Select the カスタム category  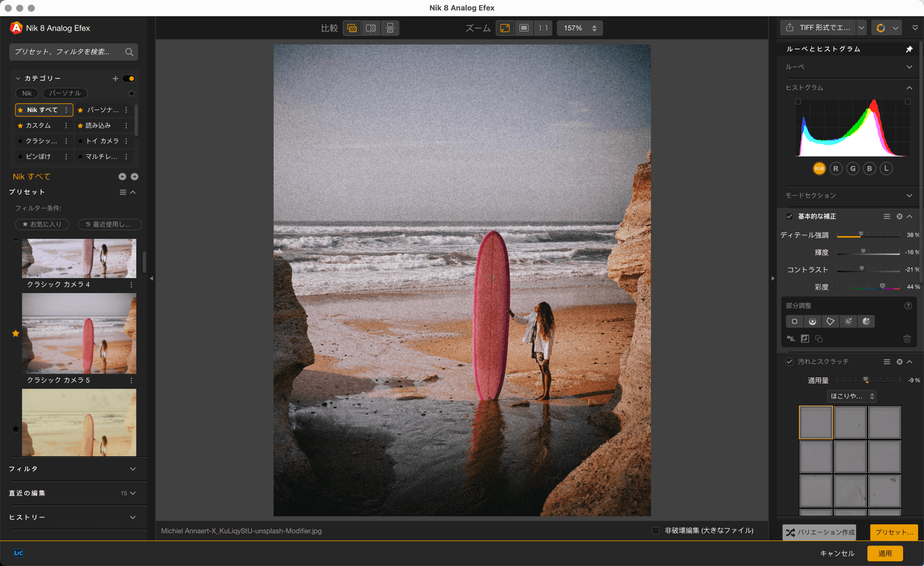[x=39, y=125]
